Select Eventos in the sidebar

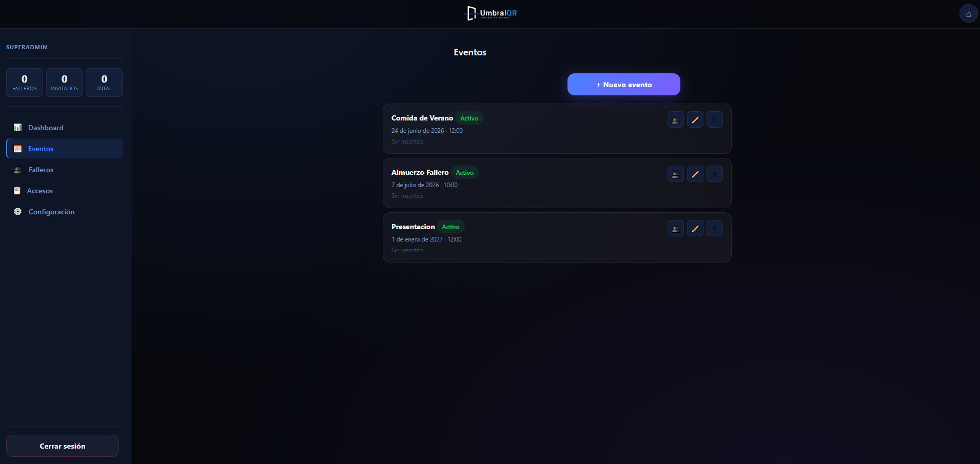[64, 149]
